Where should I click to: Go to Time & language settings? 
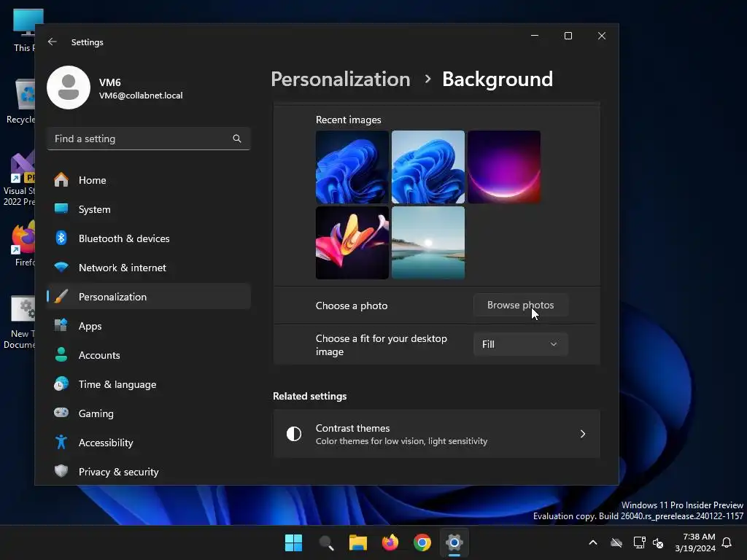[x=149, y=384]
